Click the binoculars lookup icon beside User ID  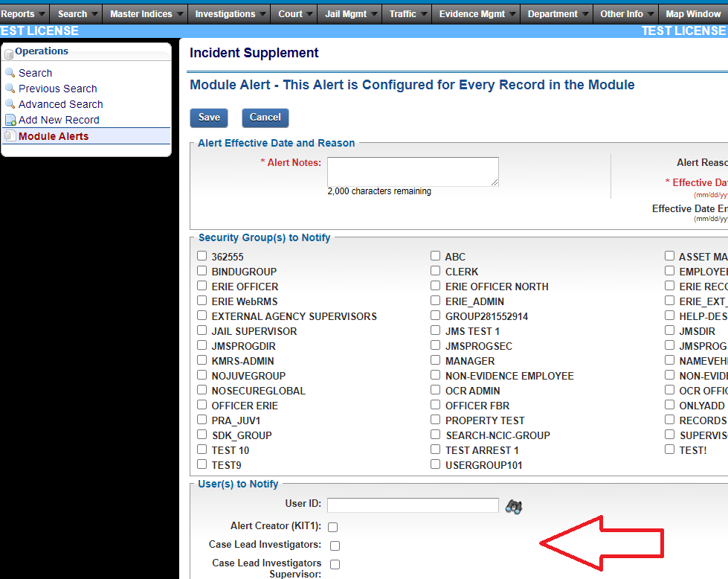pyautogui.click(x=514, y=506)
